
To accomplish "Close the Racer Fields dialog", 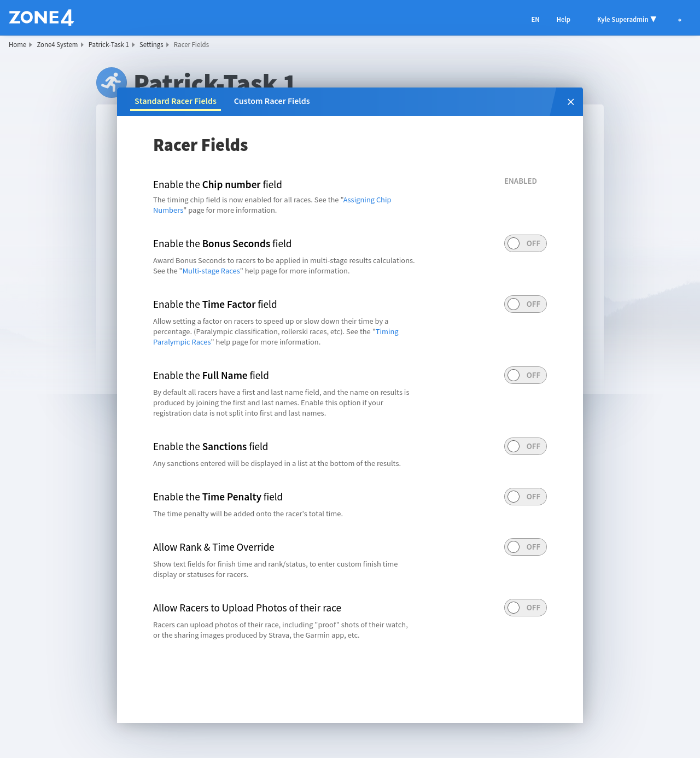I will coord(570,102).
